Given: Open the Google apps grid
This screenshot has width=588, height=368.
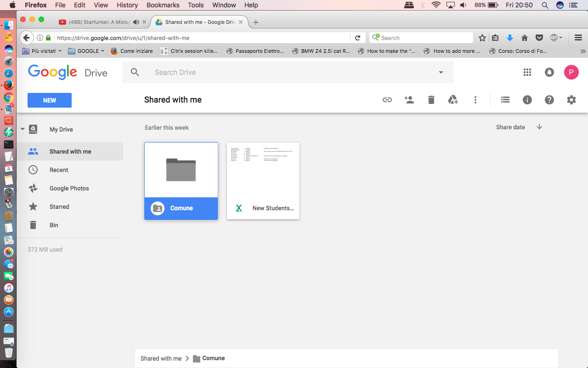Looking at the screenshot, I should pos(527,72).
